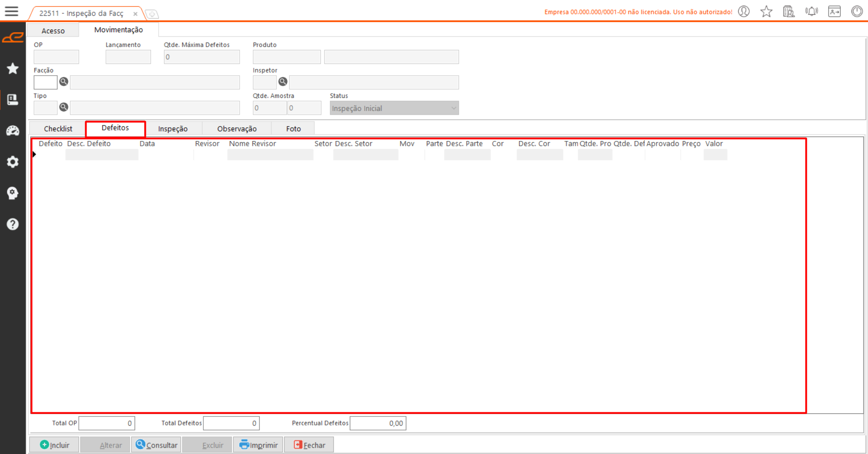Image resolution: width=868 pixels, height=454 pixels.
Task: Switch to the Inspeção tab
Action: coord(173,129)
